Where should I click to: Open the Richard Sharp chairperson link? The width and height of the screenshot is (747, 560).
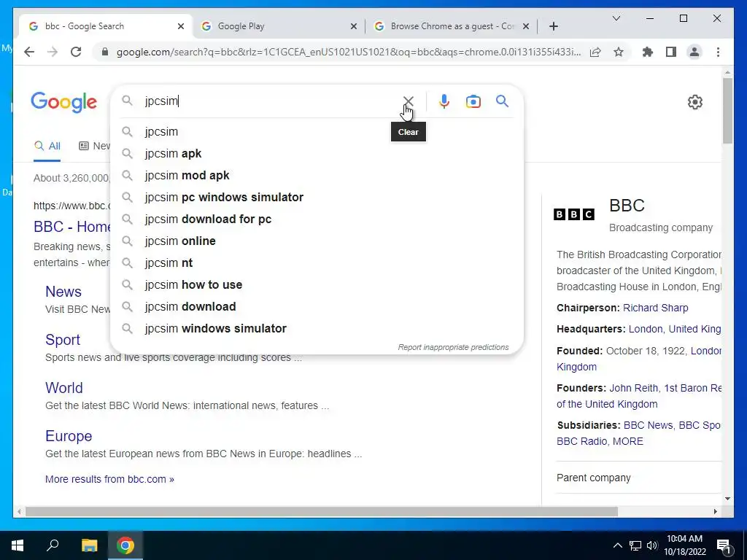coord(656,308)
